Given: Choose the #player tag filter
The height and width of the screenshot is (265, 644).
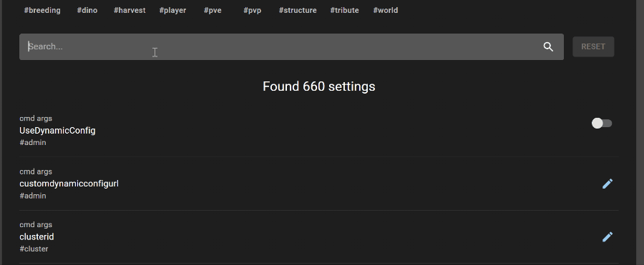Looking at the screenshot, I should point(172,10).
